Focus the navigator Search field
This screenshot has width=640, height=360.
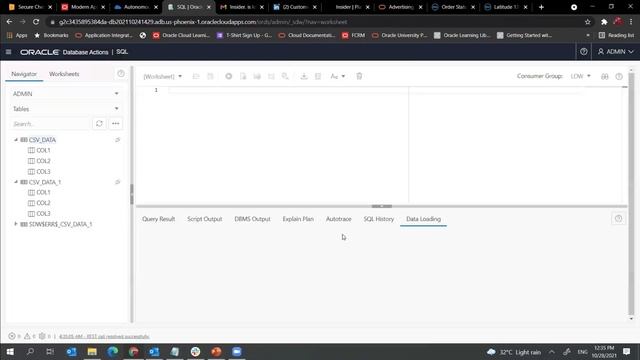tap(50, 124)
